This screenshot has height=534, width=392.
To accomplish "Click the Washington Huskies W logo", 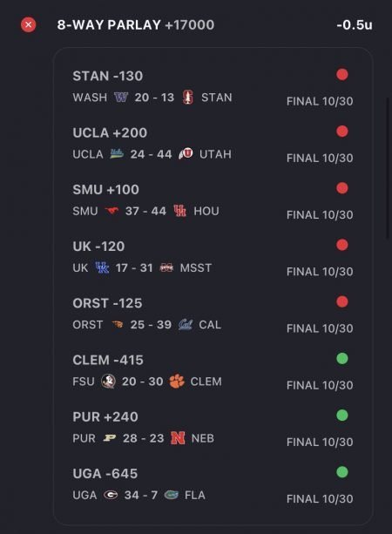I will [x=121, y=98].
